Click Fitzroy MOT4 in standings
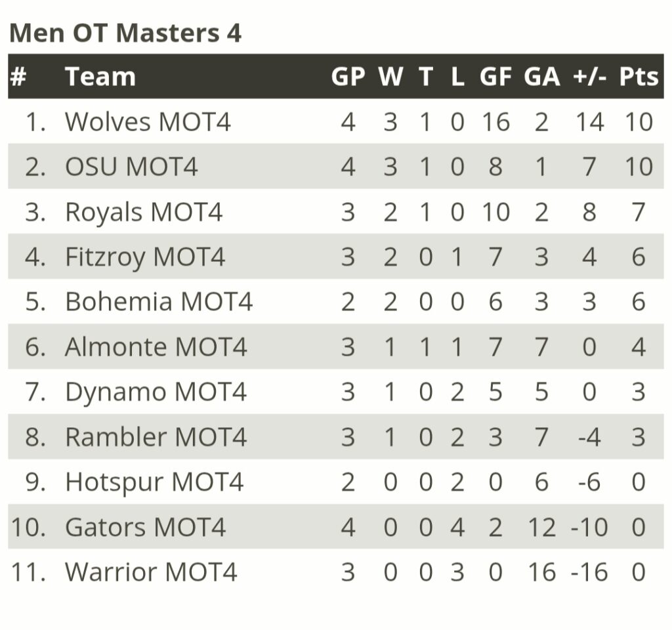 [x=145, y=257]
